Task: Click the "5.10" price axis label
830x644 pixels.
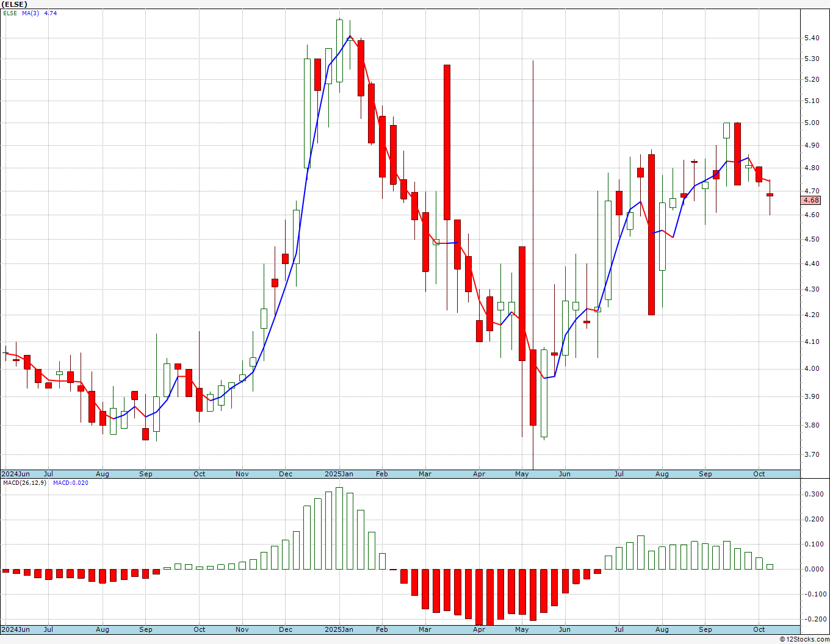Action: [812, 101]
